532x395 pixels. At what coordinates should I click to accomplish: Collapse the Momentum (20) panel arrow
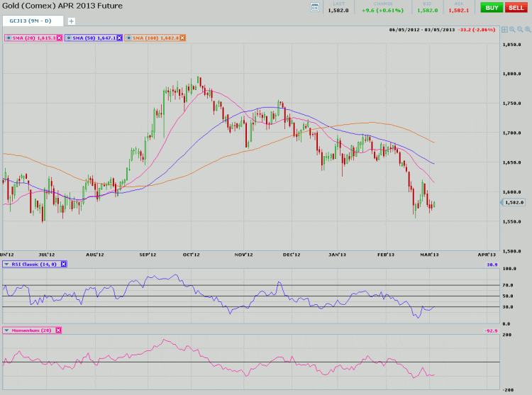6,330
